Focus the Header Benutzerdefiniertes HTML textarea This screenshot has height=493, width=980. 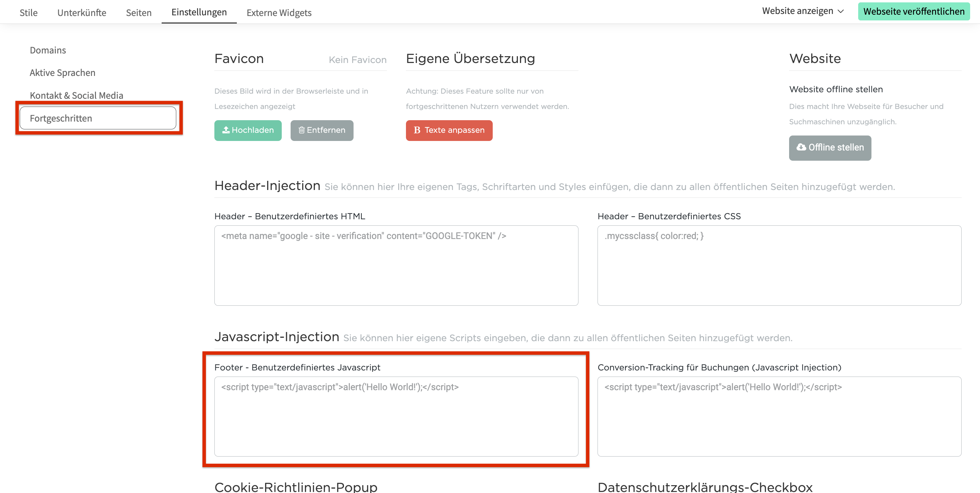click(x=396, y=266)
